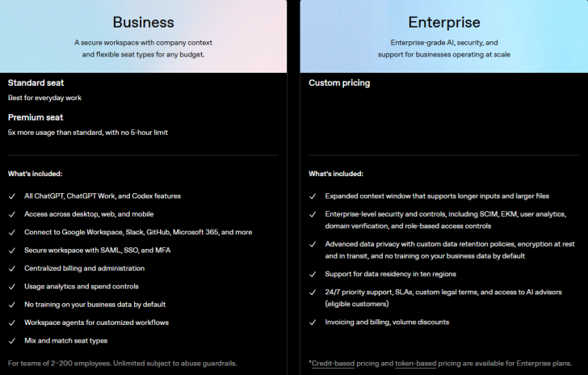Click the Custom pricing label
Image resolution: width=588 pixels, height=375 pixels.
click(x=339, y=83)
